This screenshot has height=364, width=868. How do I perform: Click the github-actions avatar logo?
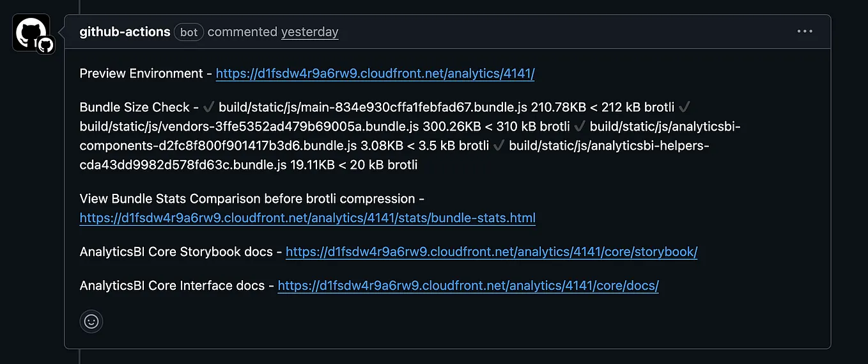pyautogui.click(x=31, y=33)
